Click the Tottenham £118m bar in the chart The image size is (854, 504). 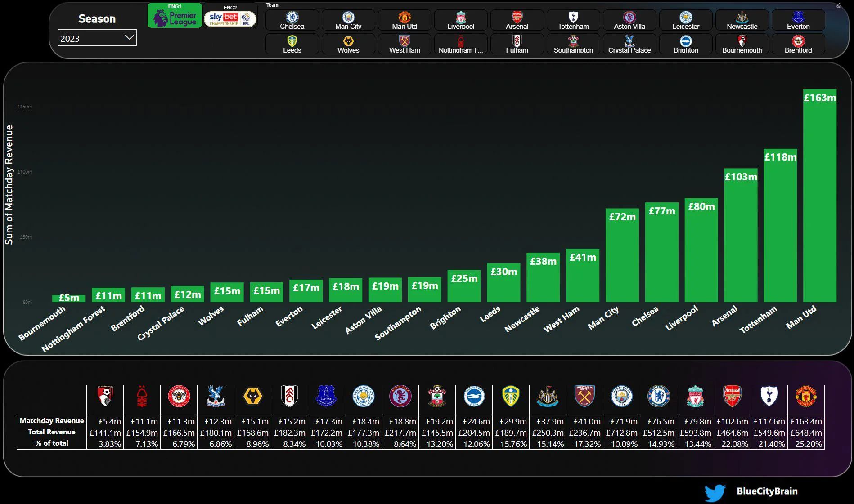[780, 225]
